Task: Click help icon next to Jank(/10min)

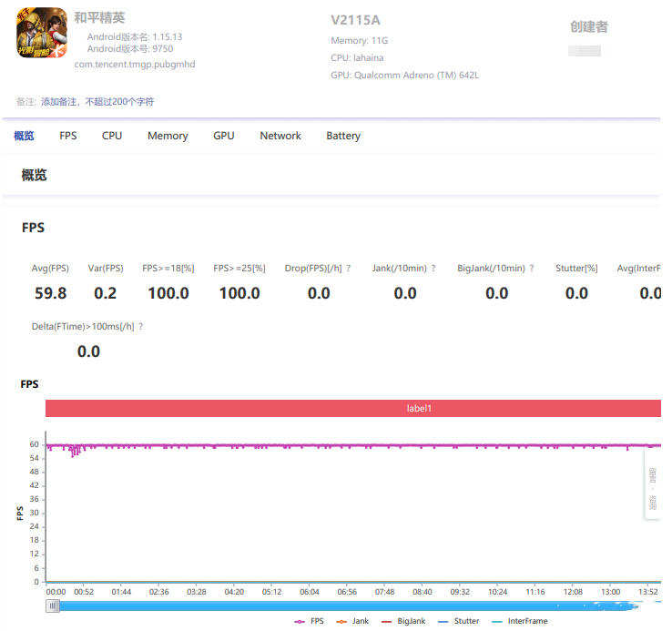Action: point(433,269)
